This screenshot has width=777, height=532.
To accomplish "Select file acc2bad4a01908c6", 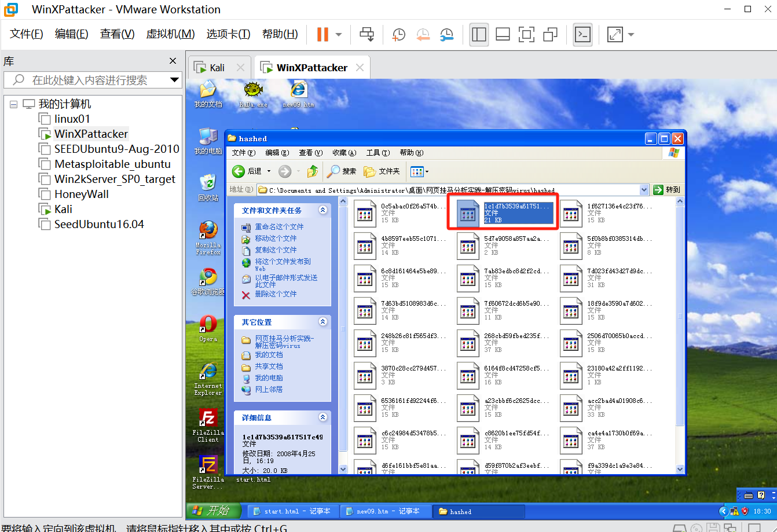I will (606, 408).
